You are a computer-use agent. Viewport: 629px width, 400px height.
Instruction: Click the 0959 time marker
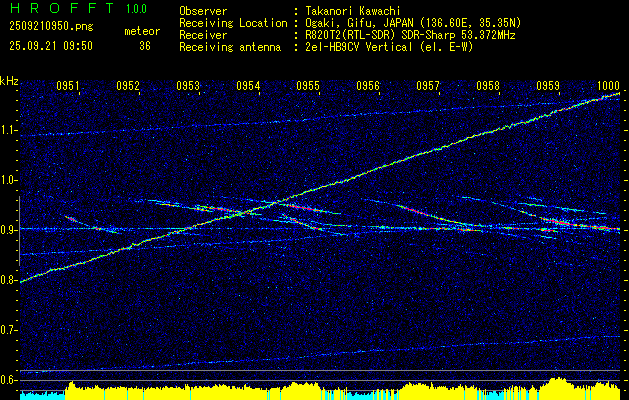[548, 86]
